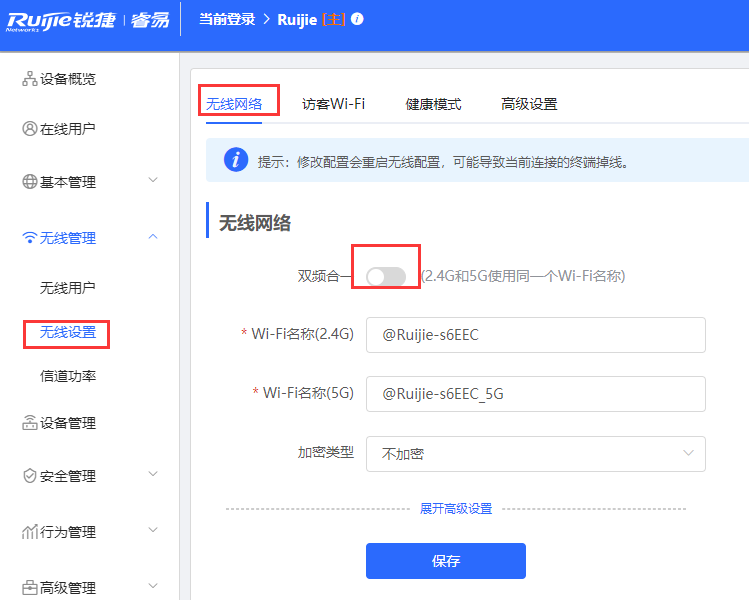The width and height of the screenshot is (749, 600).
Task: Expand the 高级管理 menu chevron
Action: click(153, 587)
